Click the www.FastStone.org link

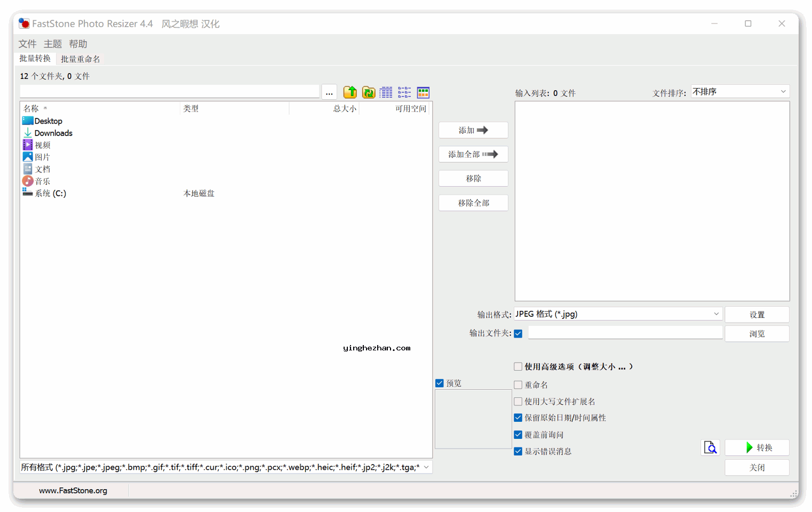click(x=73, y=491)
